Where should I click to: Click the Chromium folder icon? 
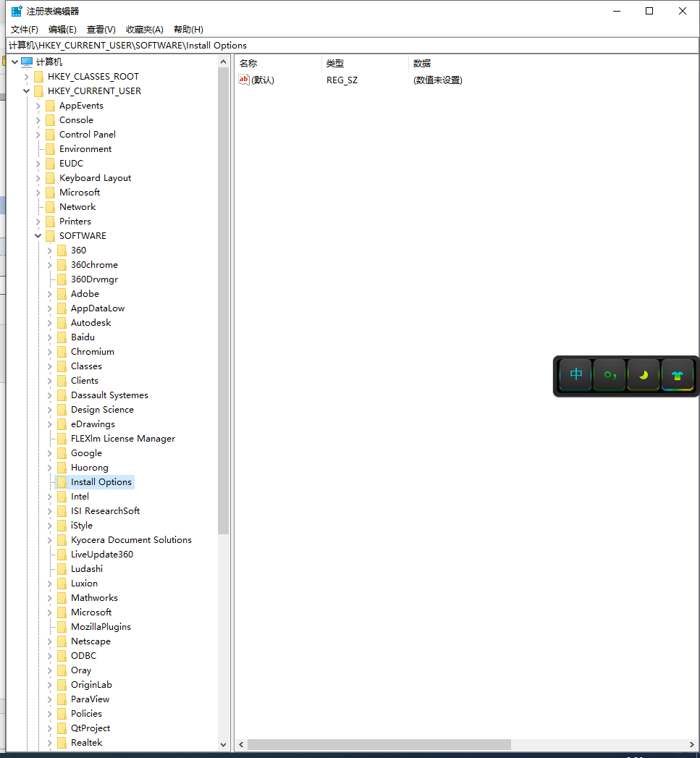pyautogui.click(x=62, y=352)
